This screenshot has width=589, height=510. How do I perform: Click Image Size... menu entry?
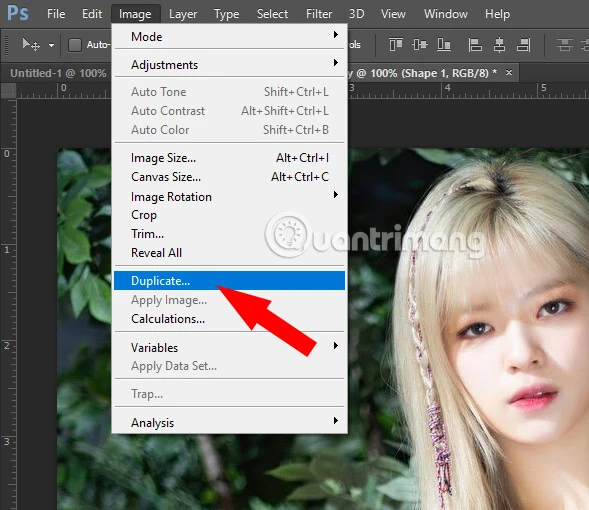point(230,158)
